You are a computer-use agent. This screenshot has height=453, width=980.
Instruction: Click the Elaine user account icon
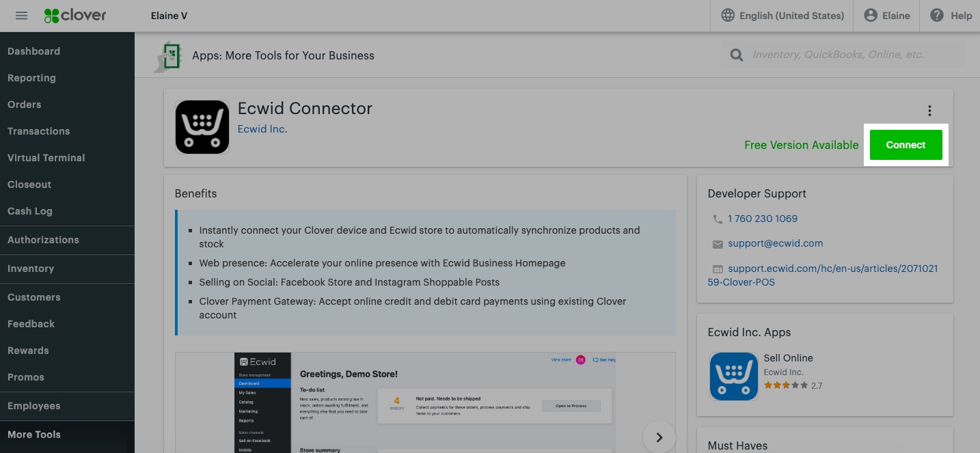(870, 15)
